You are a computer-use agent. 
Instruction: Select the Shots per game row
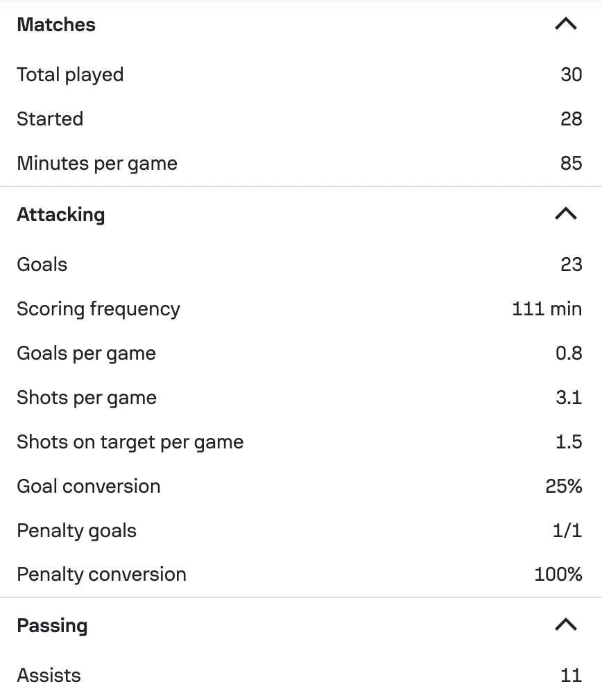click(x=301, y=397)
